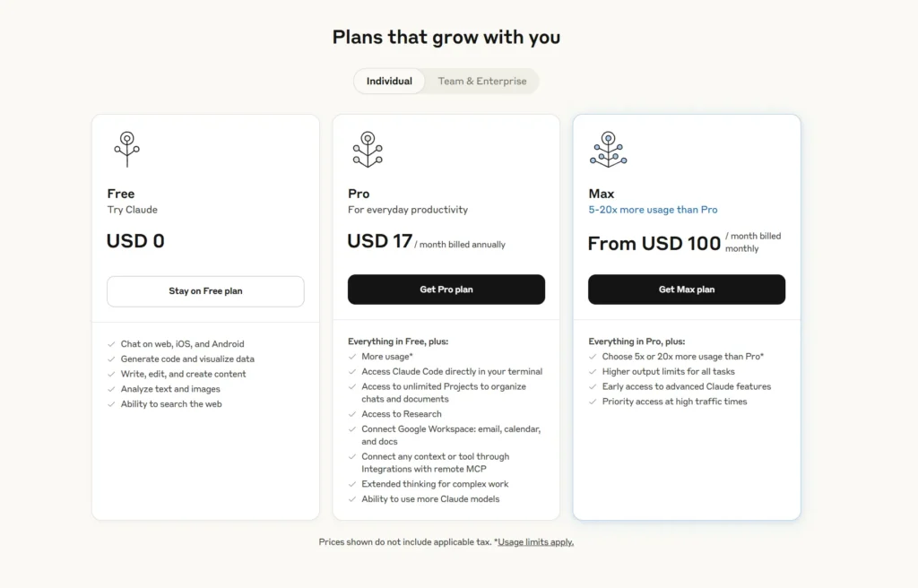The image size is (918, 588).
Task: Click the checkmark beside 'Access to Research'
Action: coord(351,414)
